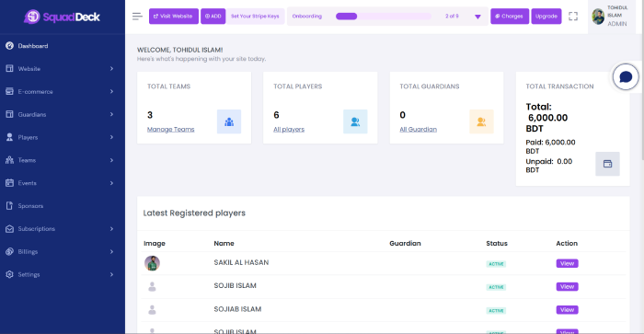
Task: Click the 2 of 9 onboarding counter
Action: tap(452, 17)
